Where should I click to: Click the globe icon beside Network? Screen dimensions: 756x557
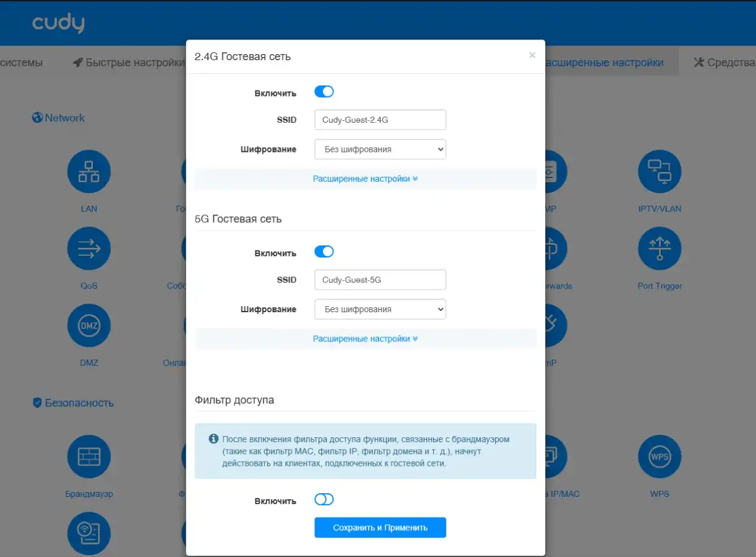tap(37, 117)
